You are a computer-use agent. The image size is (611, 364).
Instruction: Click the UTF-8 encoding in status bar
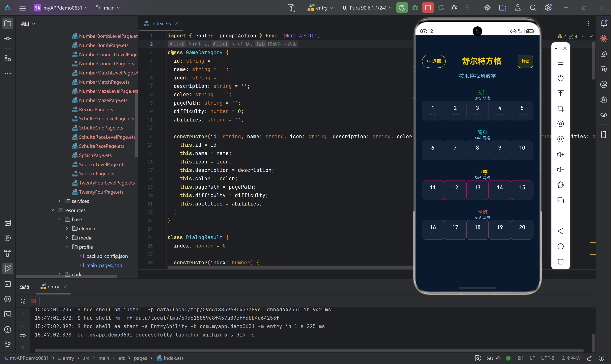(547, 358)
